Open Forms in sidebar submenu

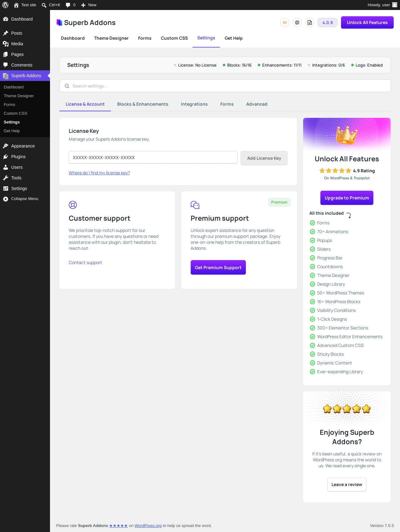point(9,105)
